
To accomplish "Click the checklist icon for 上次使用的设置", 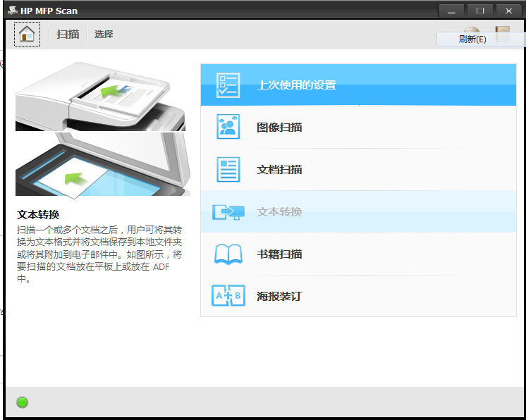I will click(228, 85).
